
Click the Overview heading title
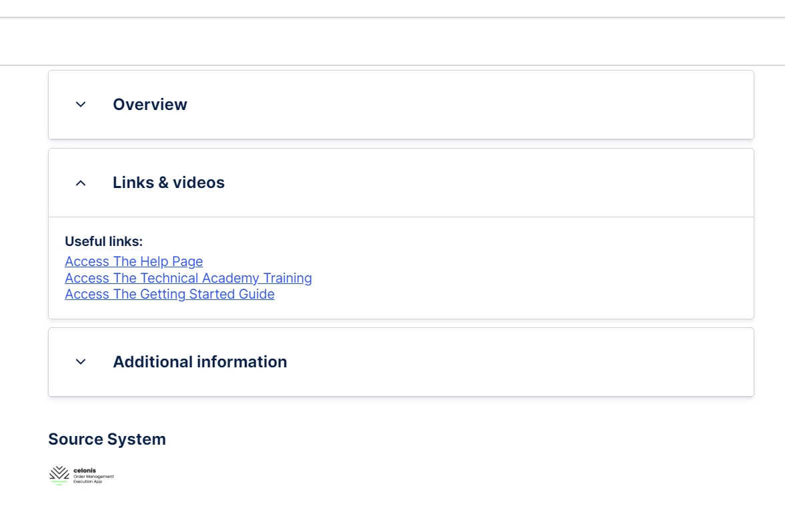pos(150,105)
